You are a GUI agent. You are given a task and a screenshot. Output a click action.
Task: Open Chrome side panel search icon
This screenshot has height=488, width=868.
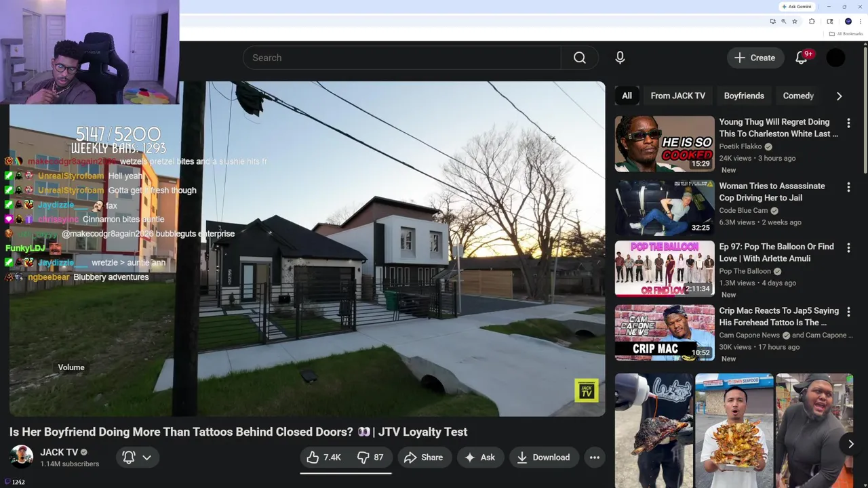point(829,21)
